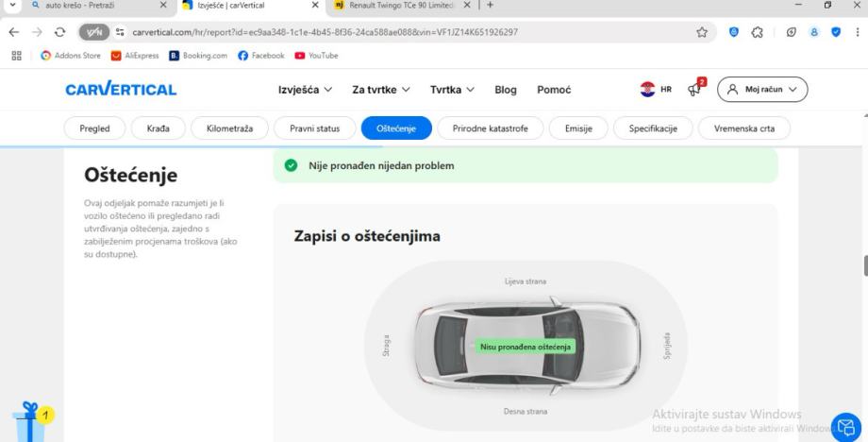Viewport: 868px width, 442px height.
Task: Open the Blog link
Action: click(x=506, y=90)
